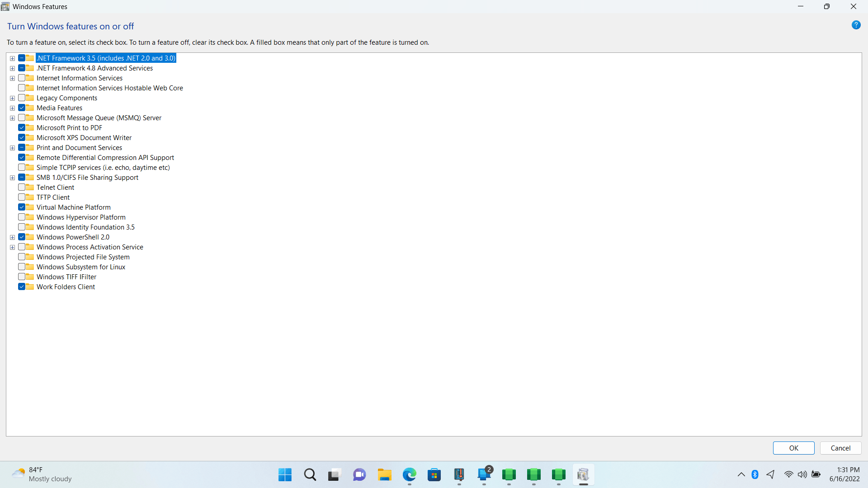868x488 pixels.
Task: Select Windows Projected File System row
Action: point(83,257)
